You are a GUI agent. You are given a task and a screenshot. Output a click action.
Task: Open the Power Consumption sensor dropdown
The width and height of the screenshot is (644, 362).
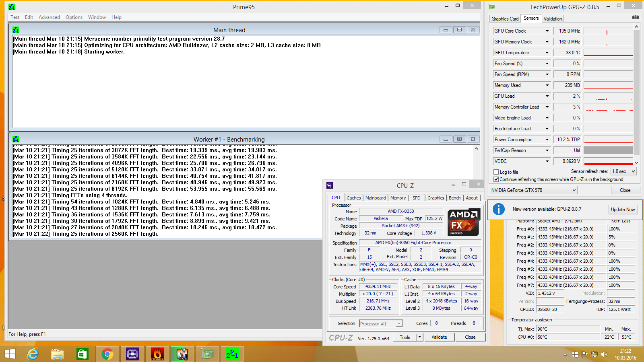(x=547, y=140)
